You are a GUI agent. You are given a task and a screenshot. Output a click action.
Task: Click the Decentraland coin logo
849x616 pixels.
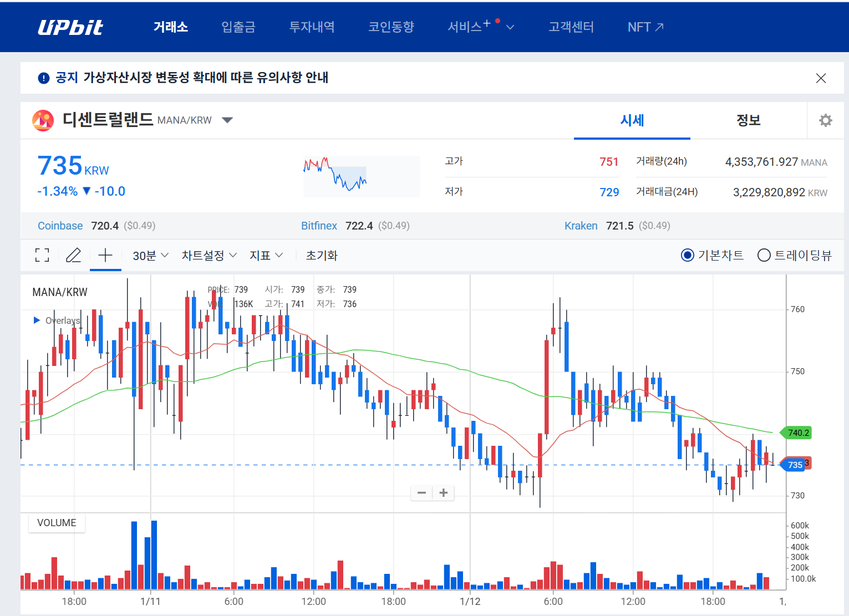click(43, 120)
